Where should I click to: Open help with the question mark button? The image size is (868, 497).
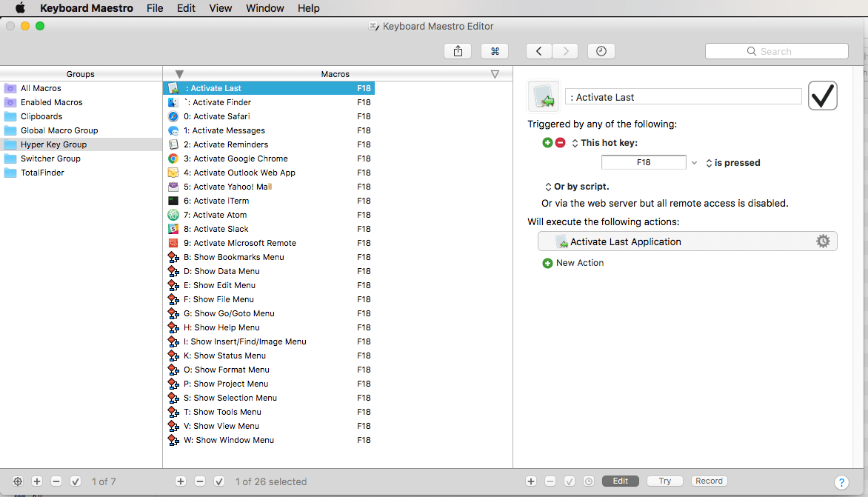[841, 483]
